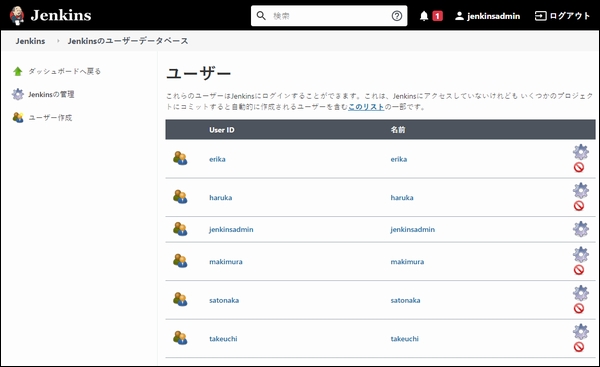Click the user avatar icon for haruka
Viewport: 600px width, 367px height.
click(x=180, y=197)
